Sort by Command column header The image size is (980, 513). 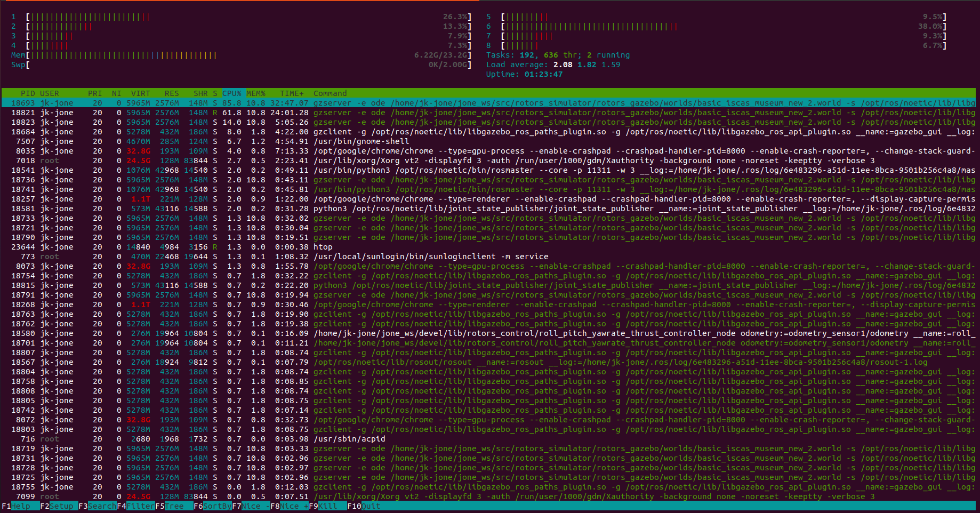pyautogui.click(x=330, y=93)
